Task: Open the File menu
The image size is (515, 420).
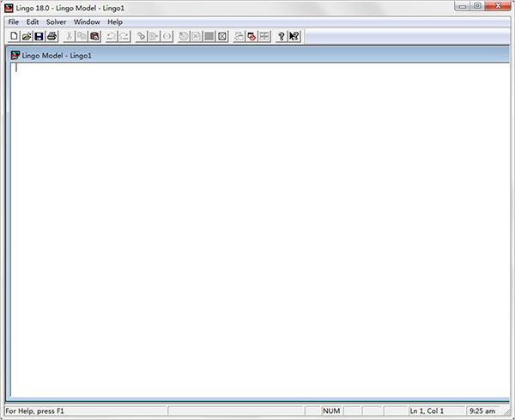Action: [14, 22]
